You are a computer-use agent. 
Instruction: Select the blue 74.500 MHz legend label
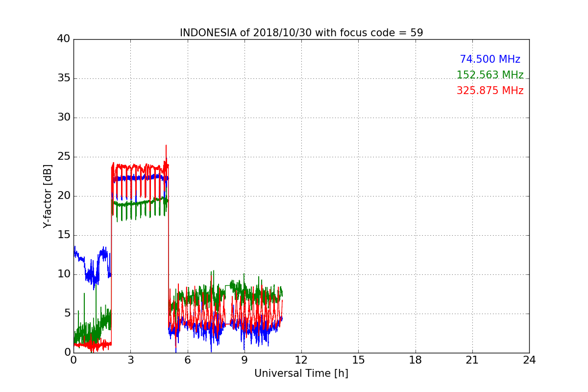click(490, 59)
